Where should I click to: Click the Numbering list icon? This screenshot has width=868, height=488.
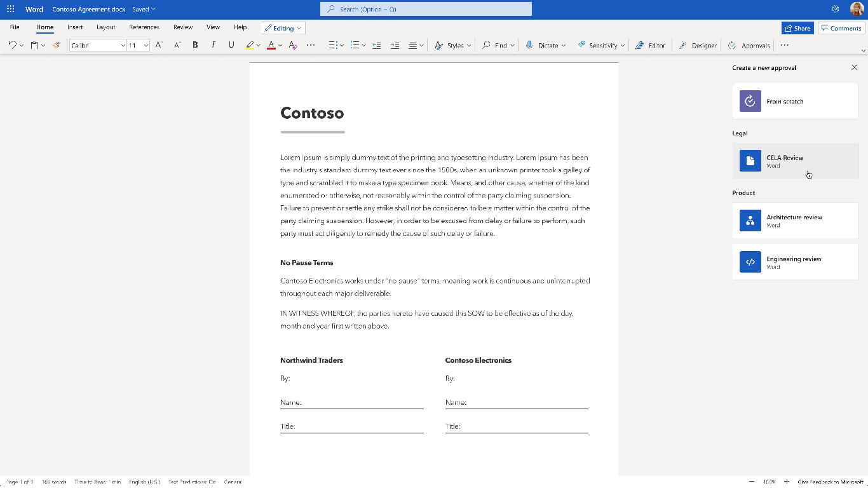pyautogui.click(x=355, y=45)
